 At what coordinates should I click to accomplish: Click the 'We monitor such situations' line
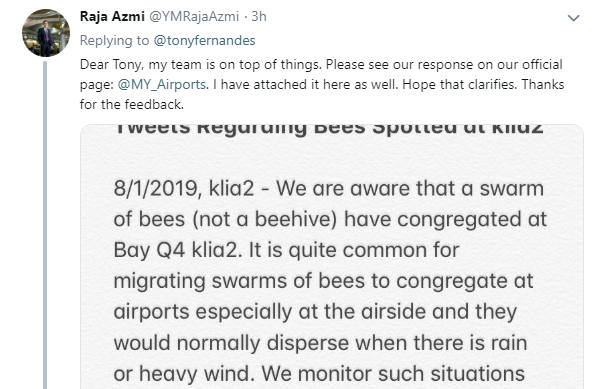(x=393, y=373)
